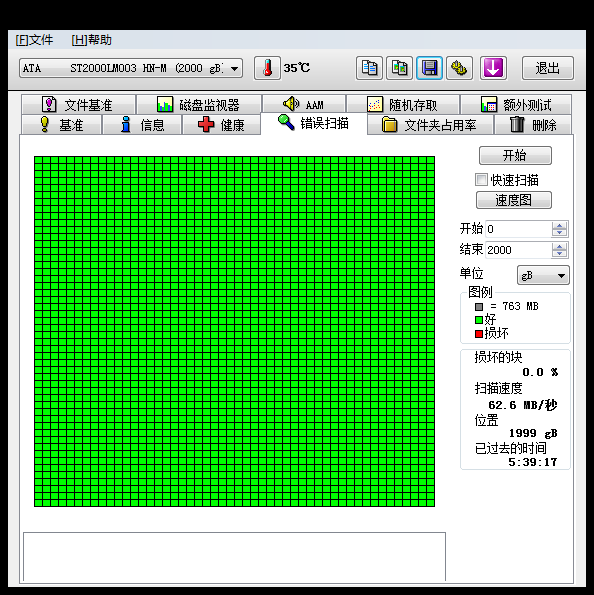Click the 62.6 MB/秒 scan speed value
The height and width of the screenshot is (595, 594).
click(x=523, y=405)
